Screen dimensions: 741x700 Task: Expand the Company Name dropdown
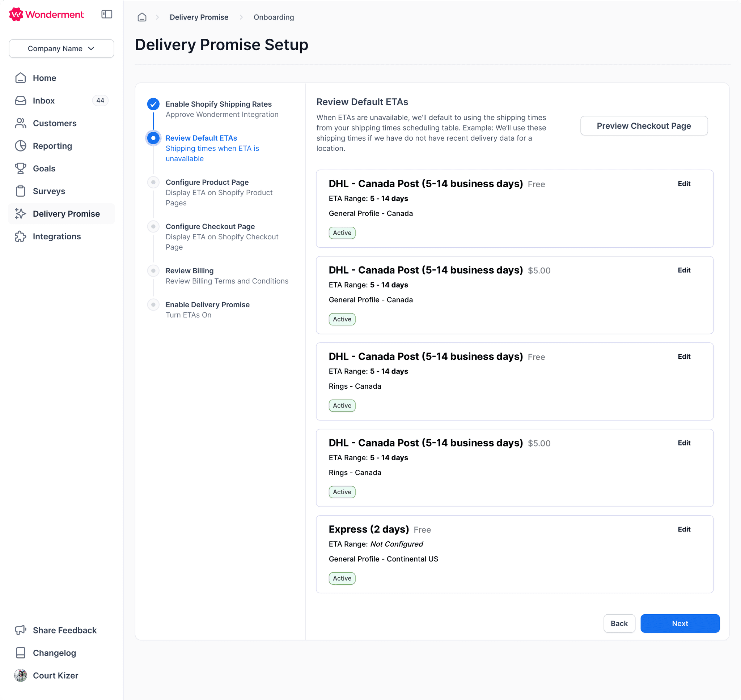61,48
